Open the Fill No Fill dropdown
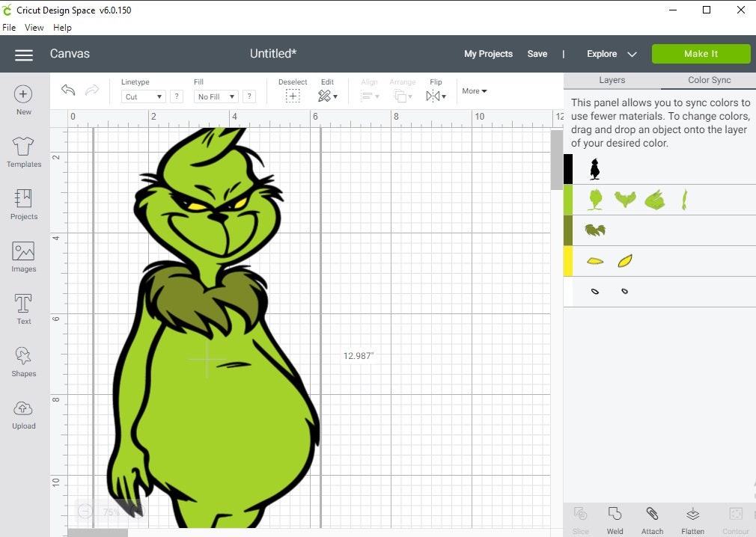Viewport: 756px width, 537px height. (216, 96)
